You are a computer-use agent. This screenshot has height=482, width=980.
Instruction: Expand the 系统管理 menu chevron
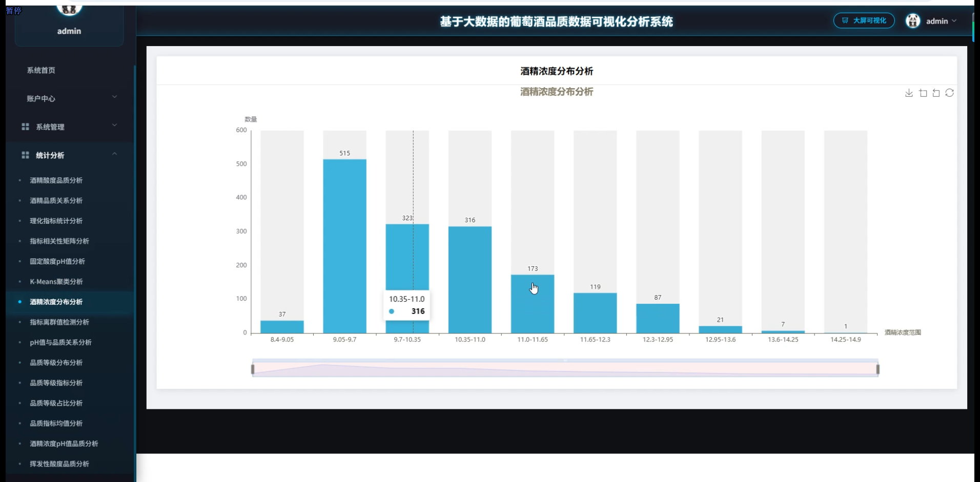tap(115, 124)
